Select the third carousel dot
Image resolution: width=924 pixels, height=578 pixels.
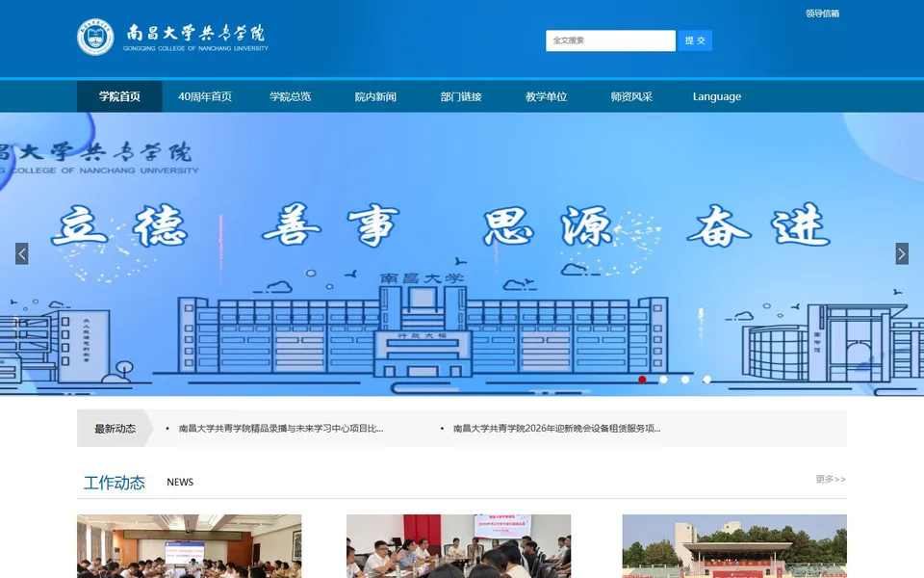[x=684, y=380]
